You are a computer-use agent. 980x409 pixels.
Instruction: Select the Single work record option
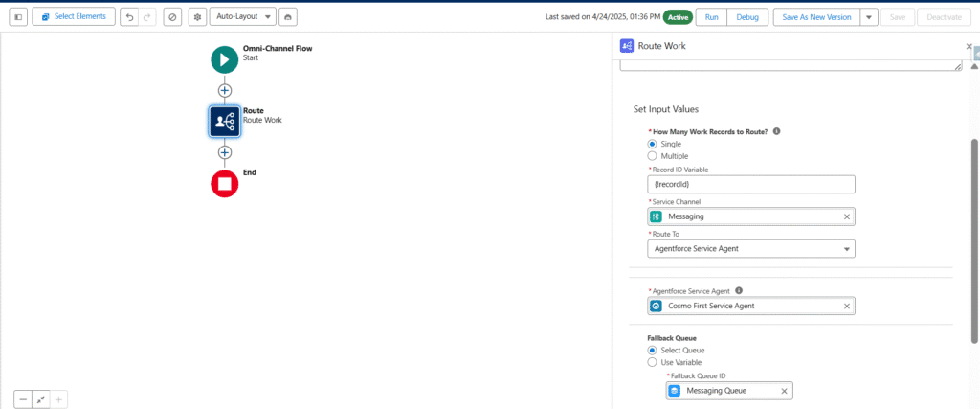653,144
